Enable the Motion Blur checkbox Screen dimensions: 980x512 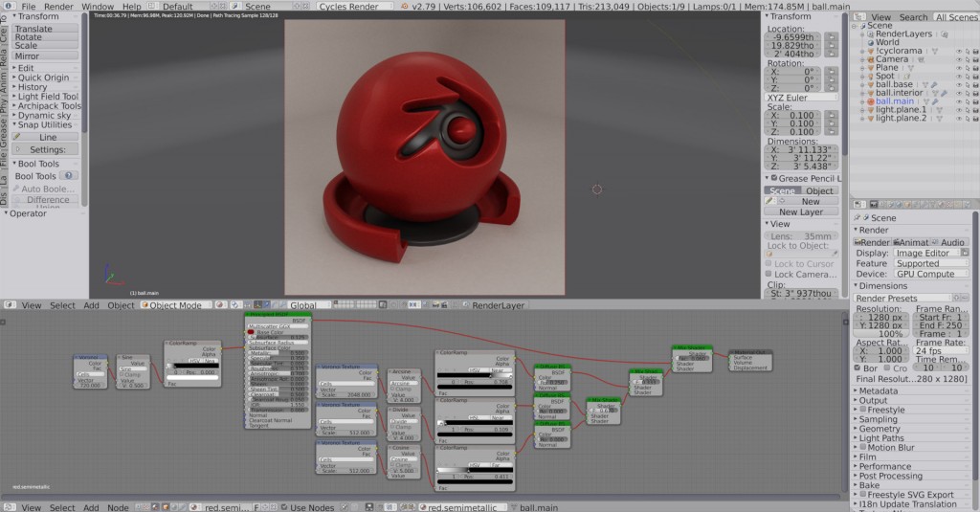coord(862,448)
